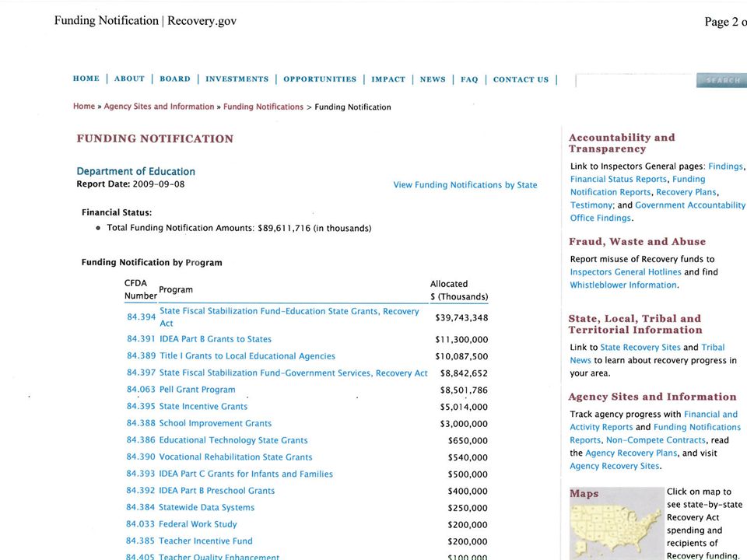Image resolution: width=747 pixels, height=560 pixels.
Task: Open the State Recovery Sites link
Action: click(x=640, y=347)
